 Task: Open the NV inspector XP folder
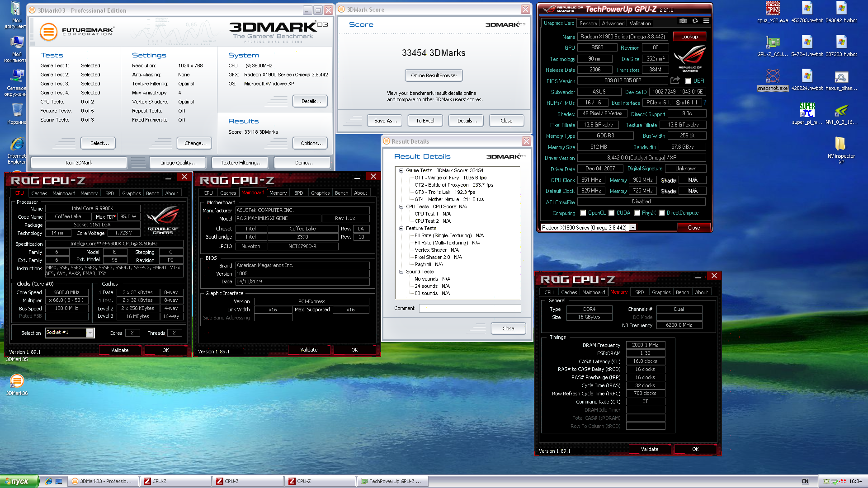[x=841, y=150]
